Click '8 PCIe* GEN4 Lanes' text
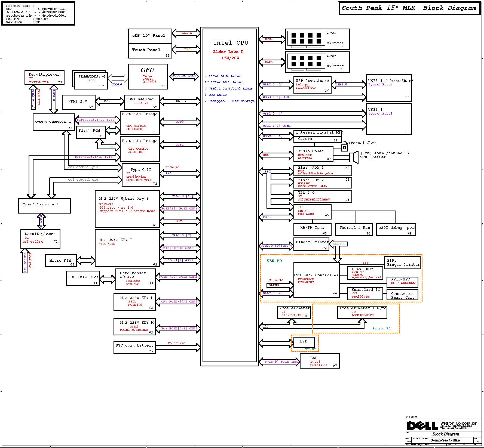This screenshot has height=448, width=484. [x=223, y=76]
